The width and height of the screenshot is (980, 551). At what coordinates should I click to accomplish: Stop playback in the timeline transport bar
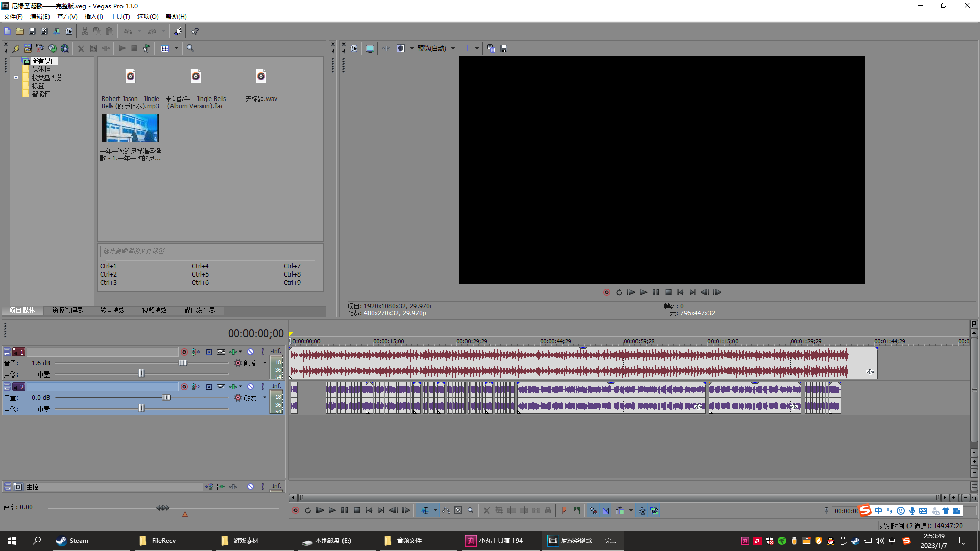[x=357, y=510]
